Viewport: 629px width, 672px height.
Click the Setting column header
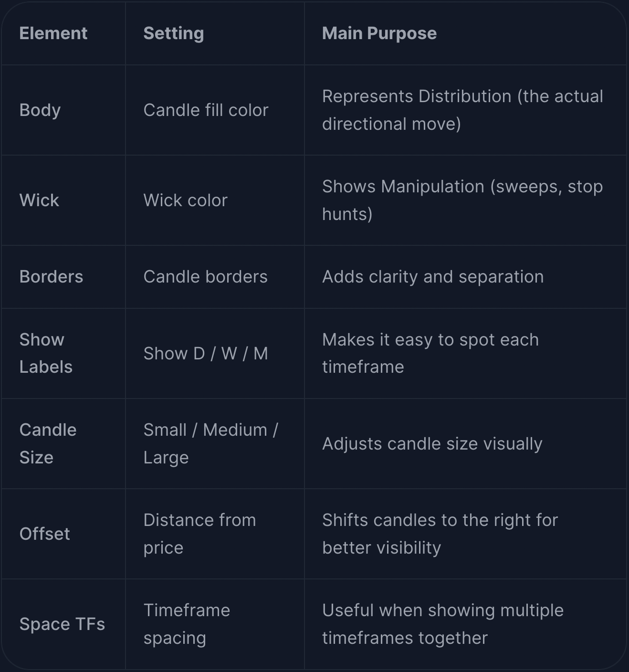pos(174,33)
